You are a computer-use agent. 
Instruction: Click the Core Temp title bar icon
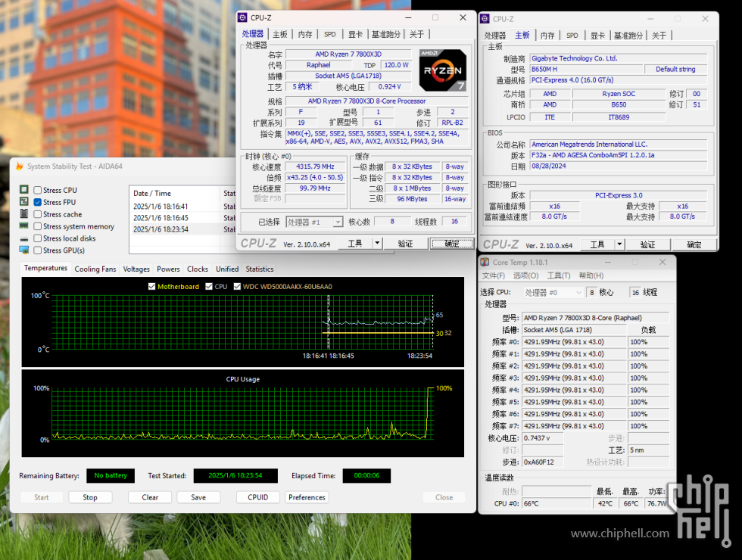[x=485, y=262]
